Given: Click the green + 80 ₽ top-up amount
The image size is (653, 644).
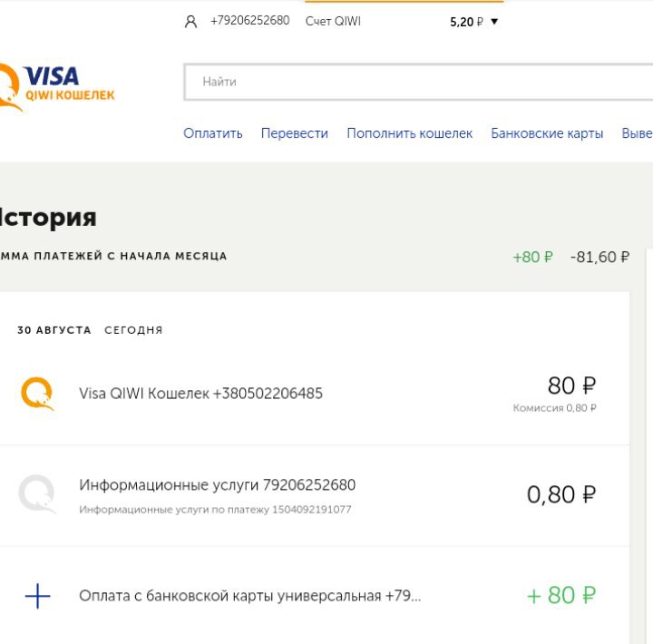Looking at the screenshot, I should click(x=561, y=596).
